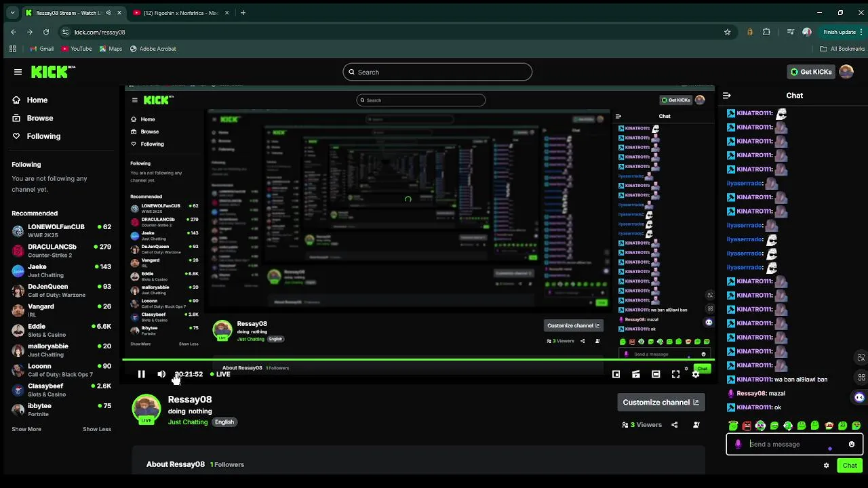Mute the stream volume speaker icon

coord(161,374)
